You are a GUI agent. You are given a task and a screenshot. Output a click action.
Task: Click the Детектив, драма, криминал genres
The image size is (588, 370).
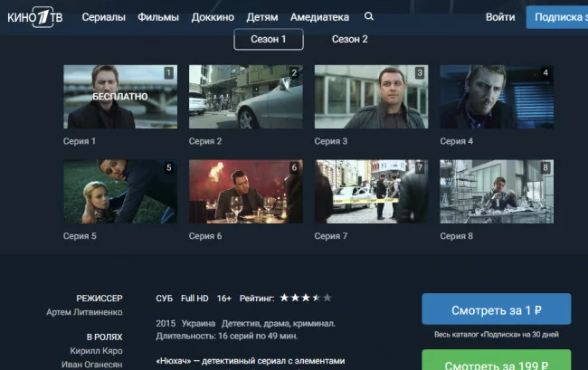click(x=279, y=324)
